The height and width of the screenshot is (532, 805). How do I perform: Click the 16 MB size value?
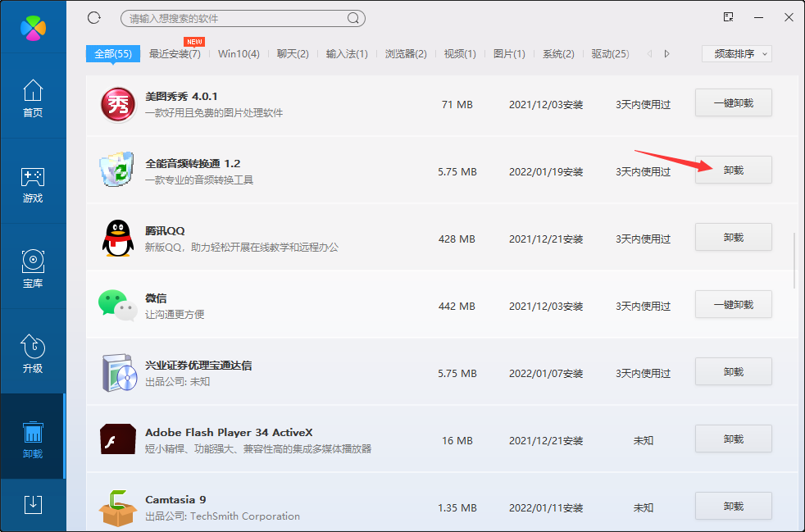pyautogui.click(x=457, y=441)
